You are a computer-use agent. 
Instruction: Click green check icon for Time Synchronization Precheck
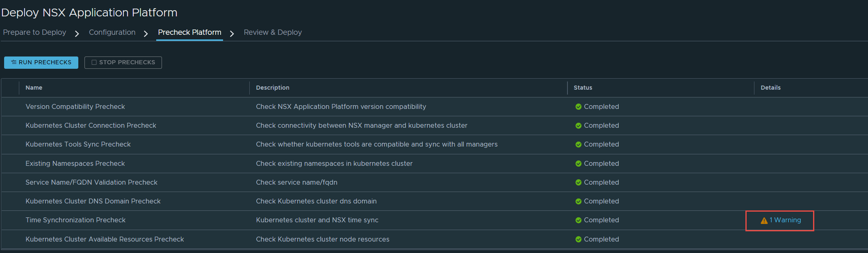(x=578, y=220)
